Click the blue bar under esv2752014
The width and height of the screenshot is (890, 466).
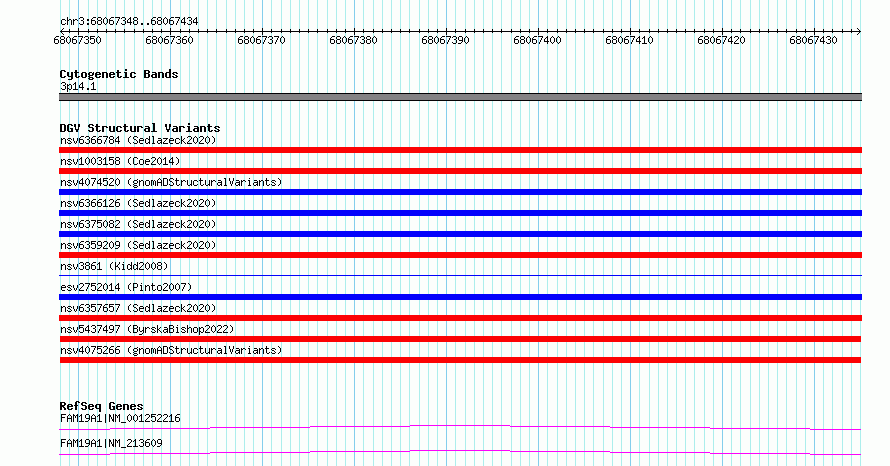pos(460,297)
